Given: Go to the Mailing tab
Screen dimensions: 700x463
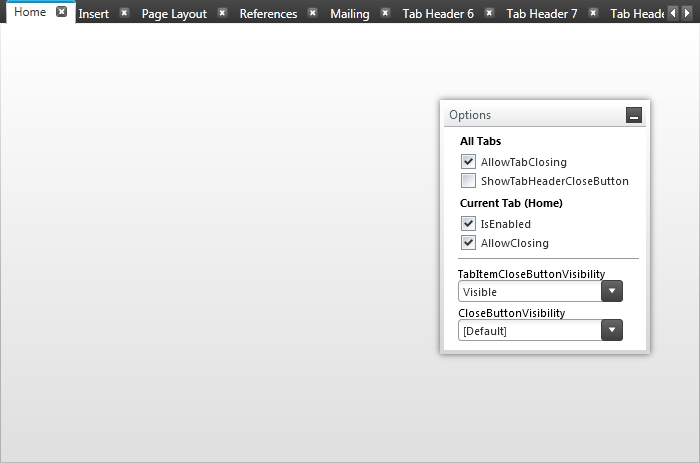Looking at the screenshot, I should click(x=350, y=14).
